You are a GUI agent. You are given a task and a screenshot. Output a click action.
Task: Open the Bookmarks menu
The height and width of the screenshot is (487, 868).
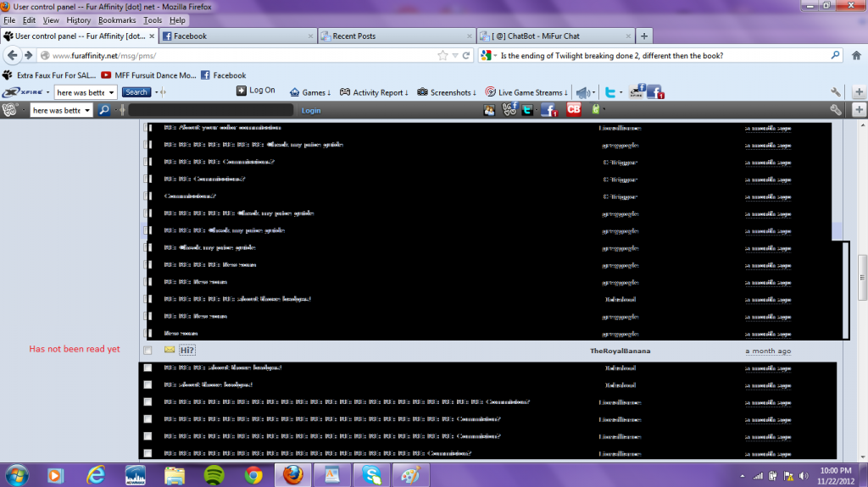pyautogui.click(x=117, y=20)
